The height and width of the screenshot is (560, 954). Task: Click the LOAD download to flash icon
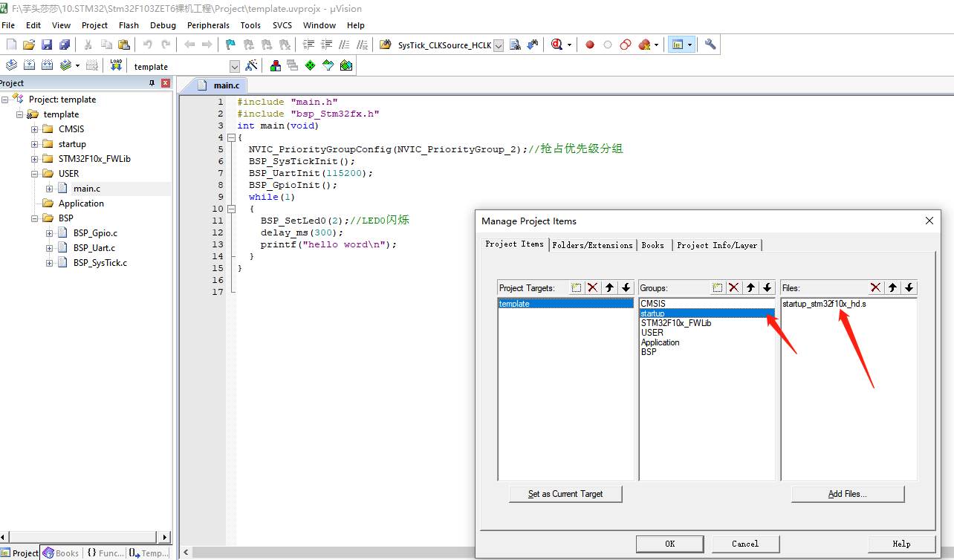(116, 65)
